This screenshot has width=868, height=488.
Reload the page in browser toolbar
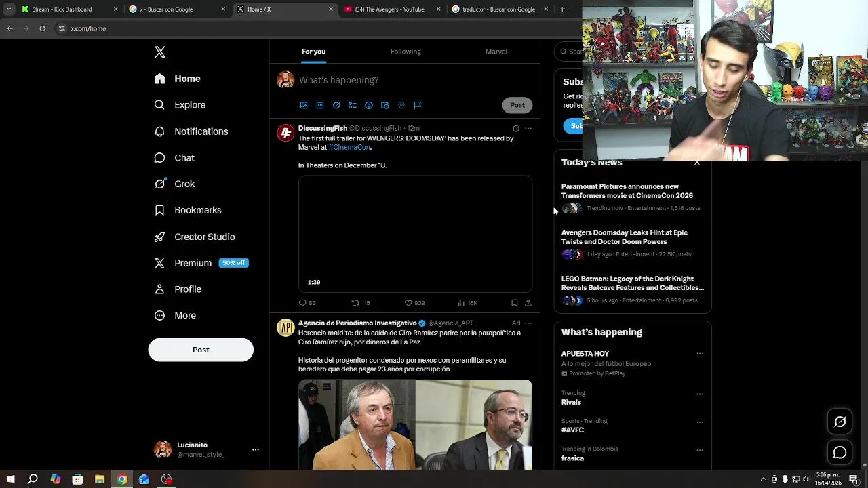coord(42,28)
